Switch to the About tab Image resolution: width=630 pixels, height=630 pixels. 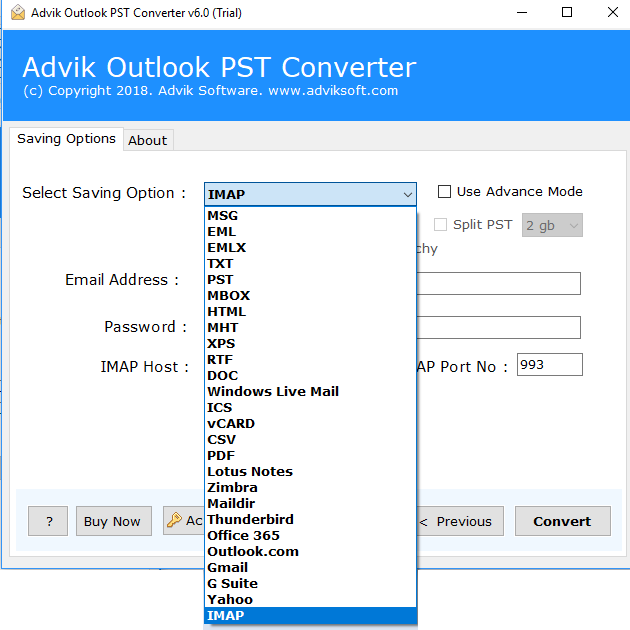(x=148, y=140)
